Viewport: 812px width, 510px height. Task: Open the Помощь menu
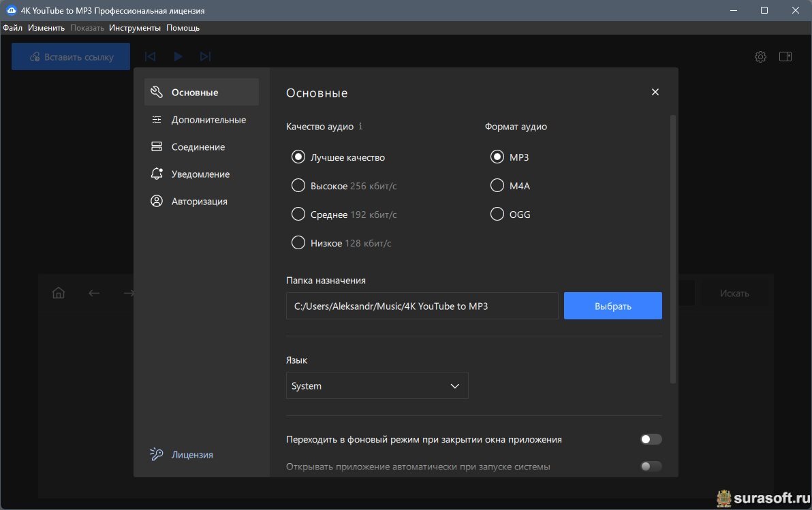(183, 28)
